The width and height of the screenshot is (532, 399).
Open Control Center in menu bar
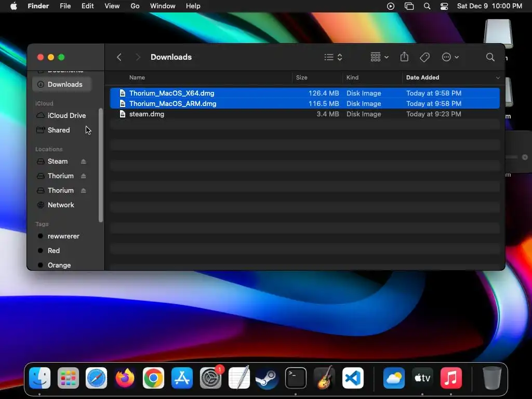[444, 6]
